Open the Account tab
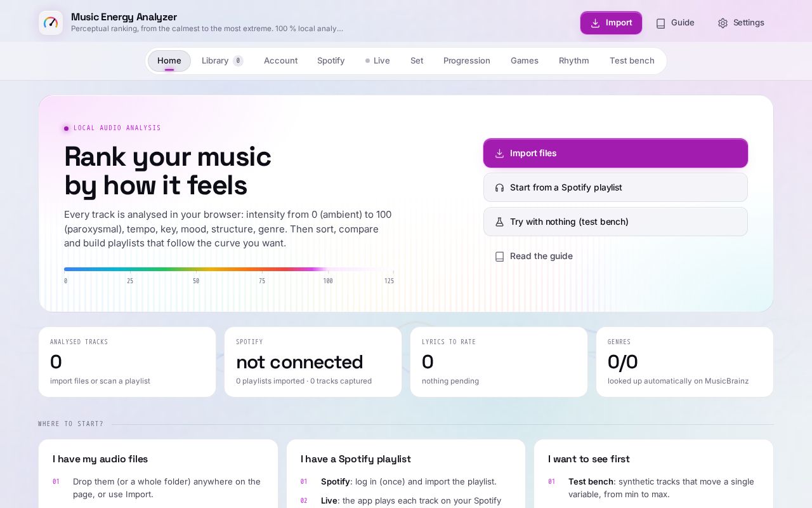Screen dimensions: 812x508 click(x=280, y=61)
